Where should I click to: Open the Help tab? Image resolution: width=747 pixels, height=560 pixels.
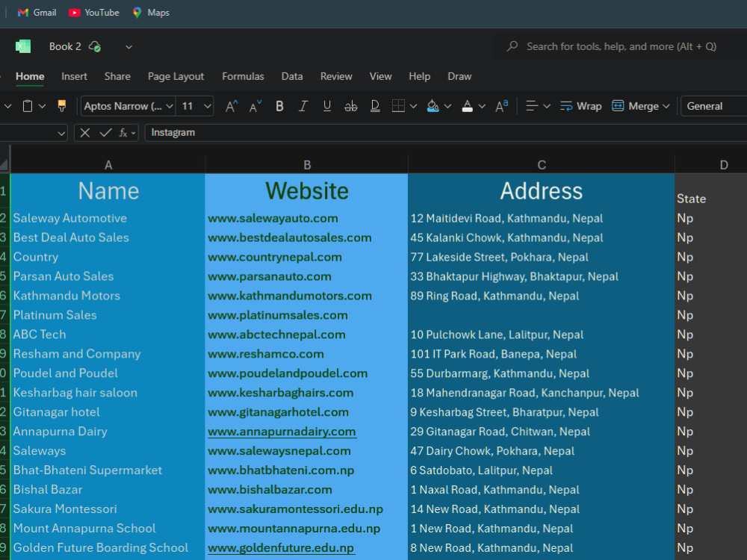pyautogui.click(x=420, y=76)
